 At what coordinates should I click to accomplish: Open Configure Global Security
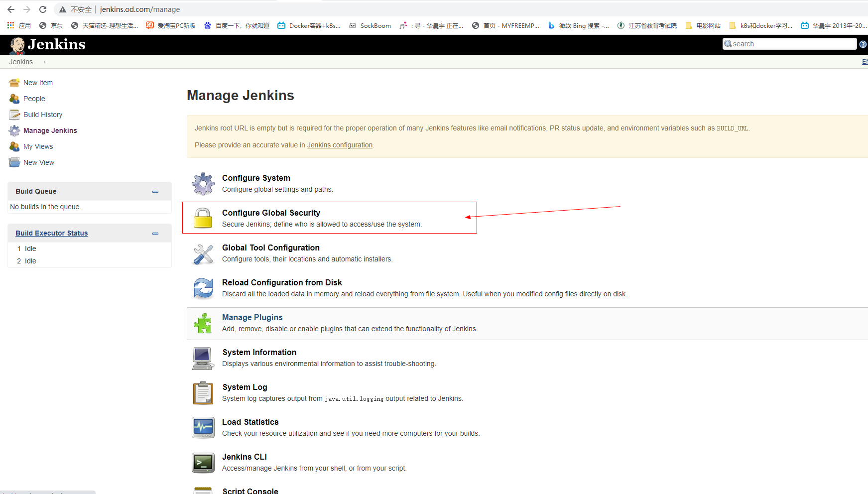tap(271, 213)
